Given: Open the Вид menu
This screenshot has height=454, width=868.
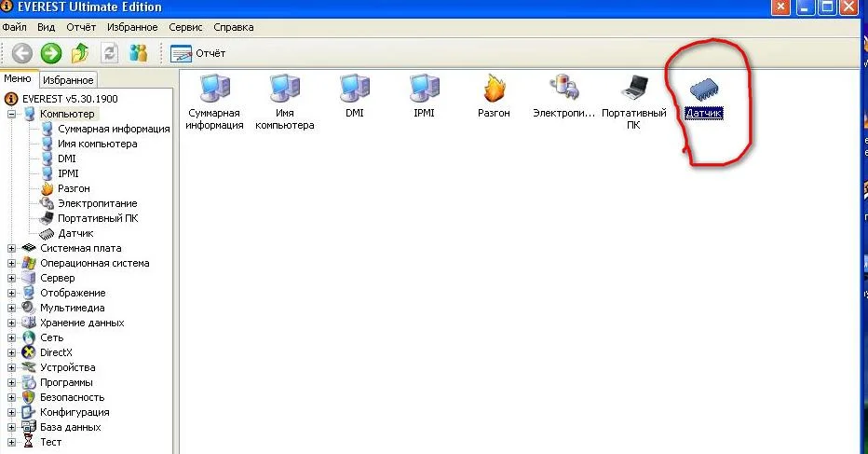Looking at the screenshot, I should coord(46,27).
